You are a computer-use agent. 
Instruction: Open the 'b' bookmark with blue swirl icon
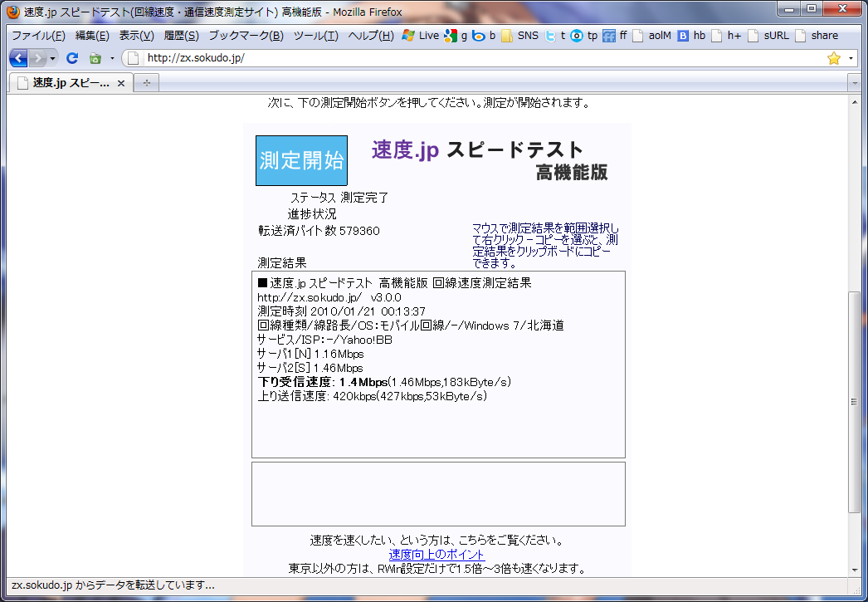(x=484, y=36)
